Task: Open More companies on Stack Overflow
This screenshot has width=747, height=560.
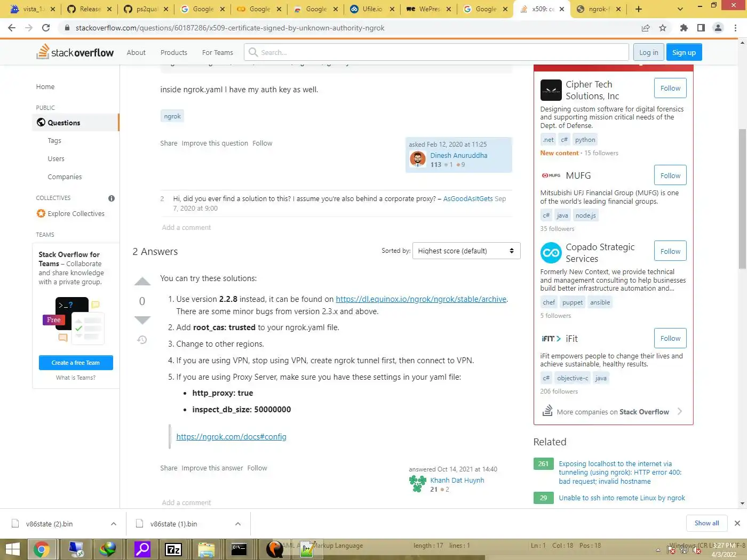Action: pos(613,411)
